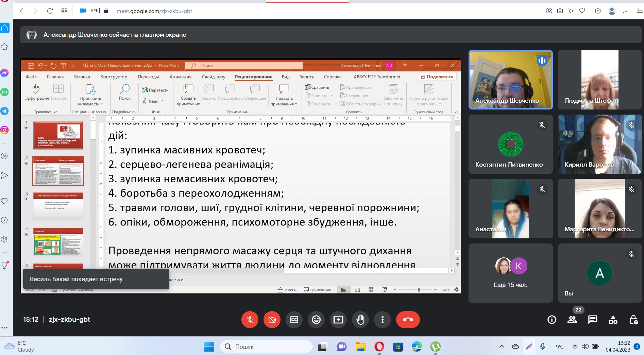Open history clock in Opera sidebar

click(4, 220)
